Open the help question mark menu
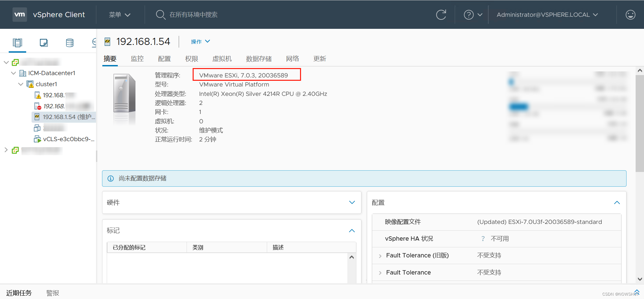This screenshot has height=299, width=644. tap(468, 15)
